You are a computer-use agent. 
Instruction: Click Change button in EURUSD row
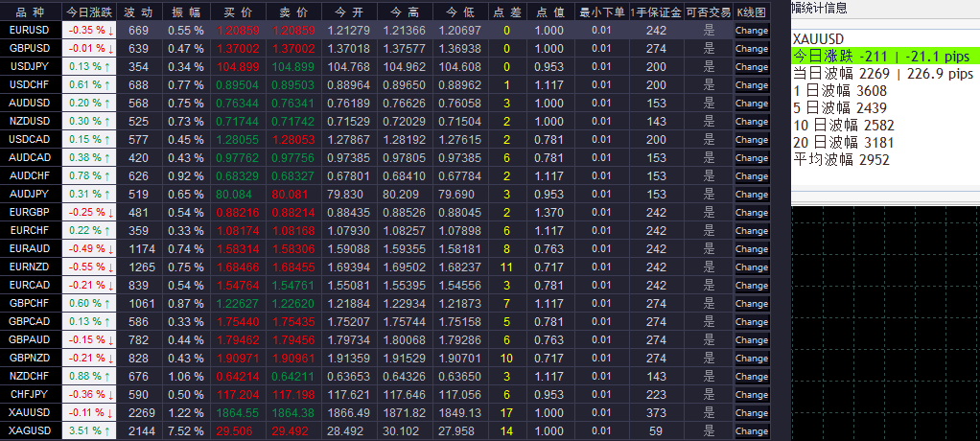[752, 31]
